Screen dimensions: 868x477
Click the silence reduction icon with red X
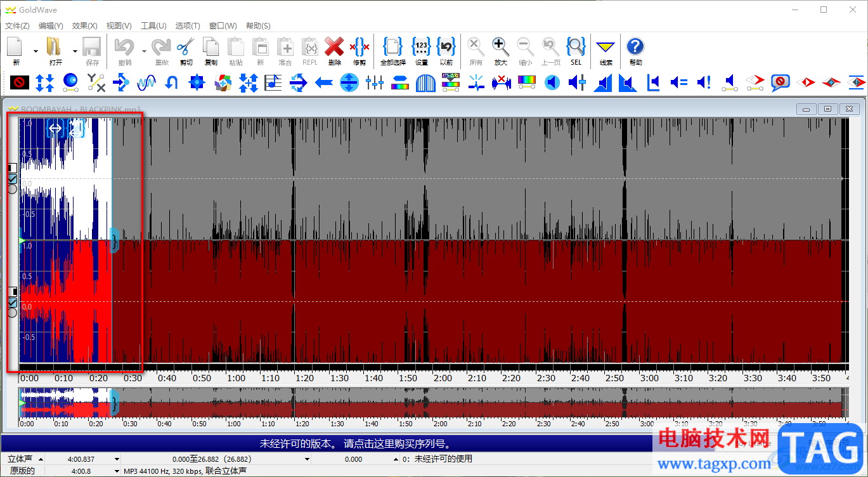[501, 82]
